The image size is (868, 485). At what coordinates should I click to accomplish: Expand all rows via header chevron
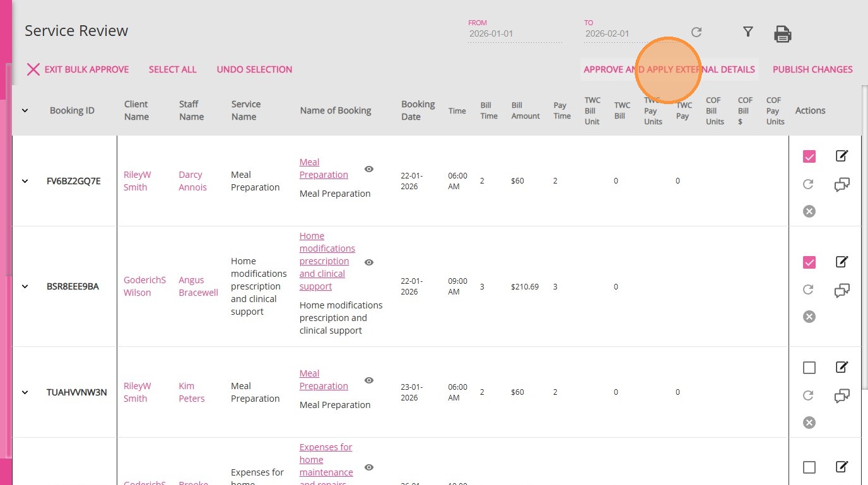[25, 110]
